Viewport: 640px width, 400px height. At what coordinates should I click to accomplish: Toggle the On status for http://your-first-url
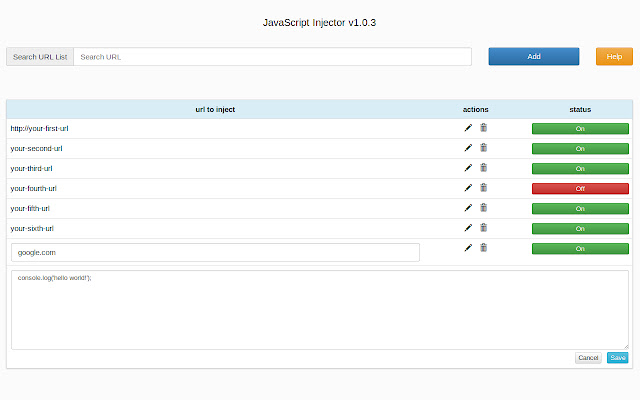[580, 129]
